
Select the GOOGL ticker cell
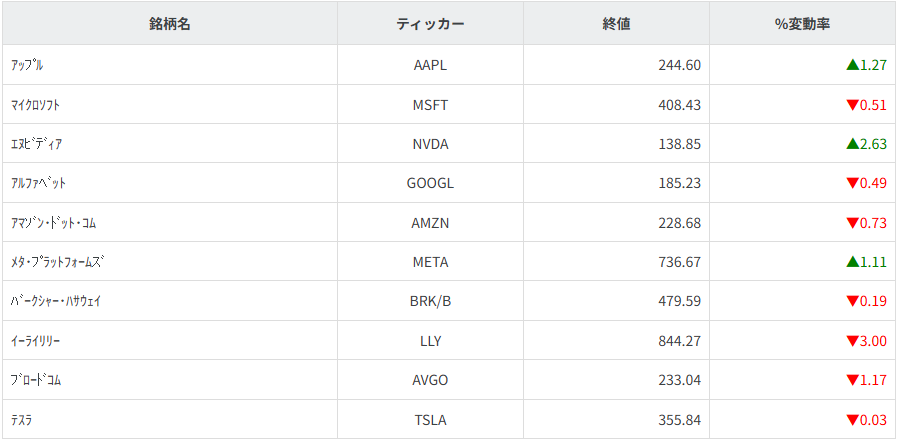(x=430, y=183)
